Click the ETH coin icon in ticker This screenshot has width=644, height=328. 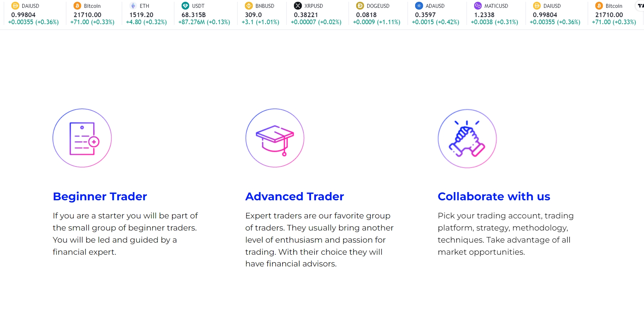[x=133, y=6]
